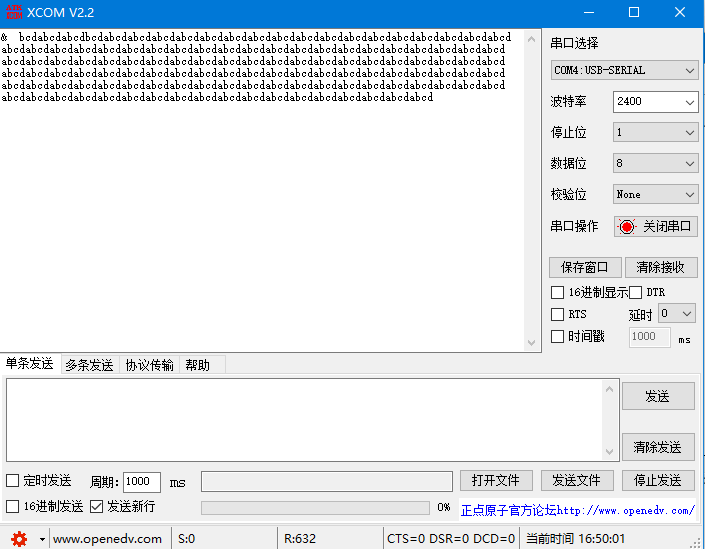
Task: Click the 发送 send button
Action: coord(658,396)
